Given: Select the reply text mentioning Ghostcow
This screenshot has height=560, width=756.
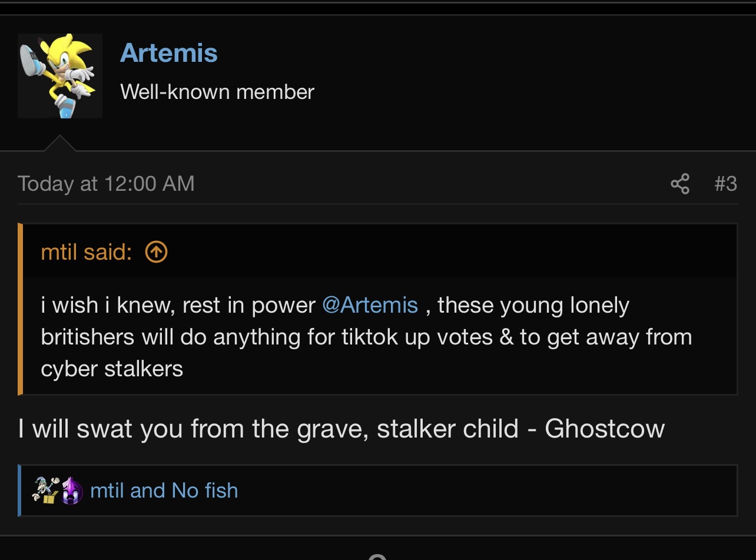Looking at the screenshot, I should [x=341, y=429].
